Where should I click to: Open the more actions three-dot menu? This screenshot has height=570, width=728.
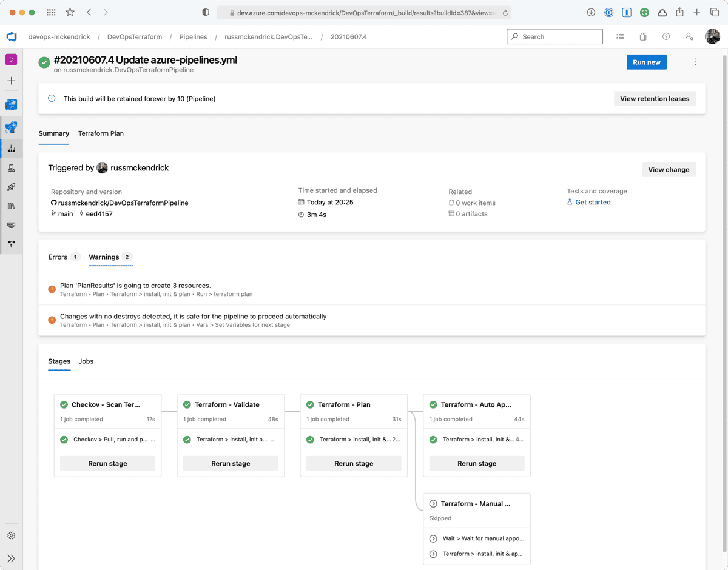pos(695,62)
